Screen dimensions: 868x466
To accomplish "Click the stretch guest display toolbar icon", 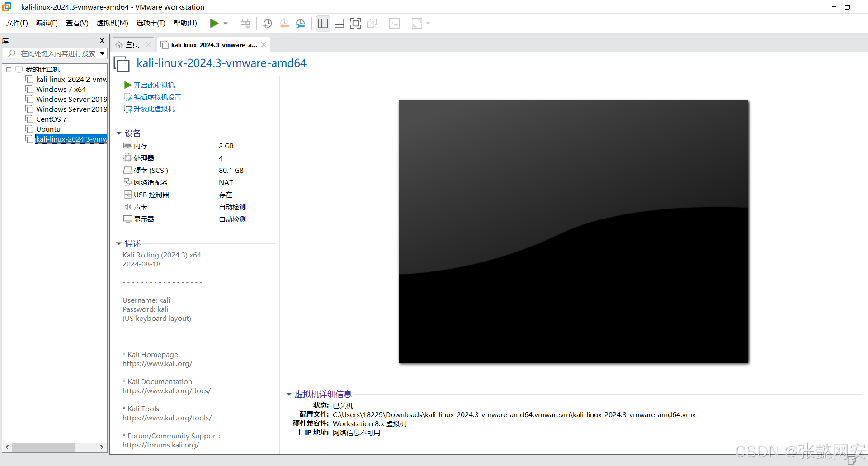I will pos(417,23).
